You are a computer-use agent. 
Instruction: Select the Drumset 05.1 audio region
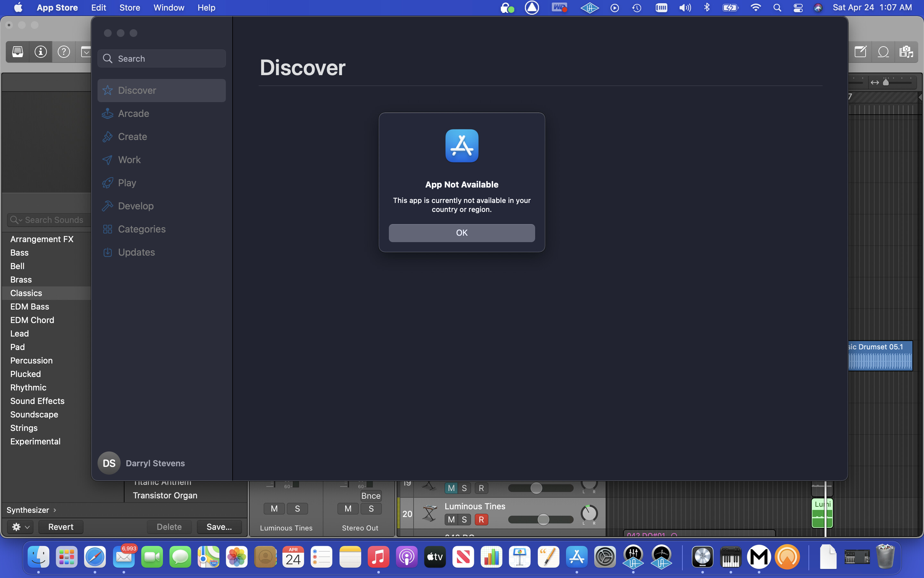point(880,356)
